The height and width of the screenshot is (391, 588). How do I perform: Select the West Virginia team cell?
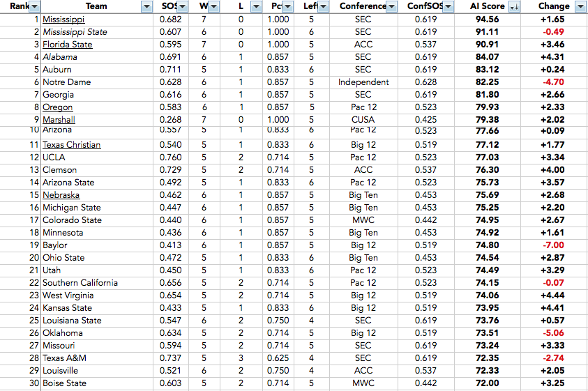click(97, 296)
